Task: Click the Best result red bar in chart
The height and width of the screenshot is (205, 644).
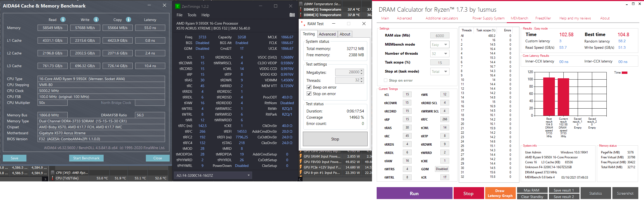Action: click(549, 96)
